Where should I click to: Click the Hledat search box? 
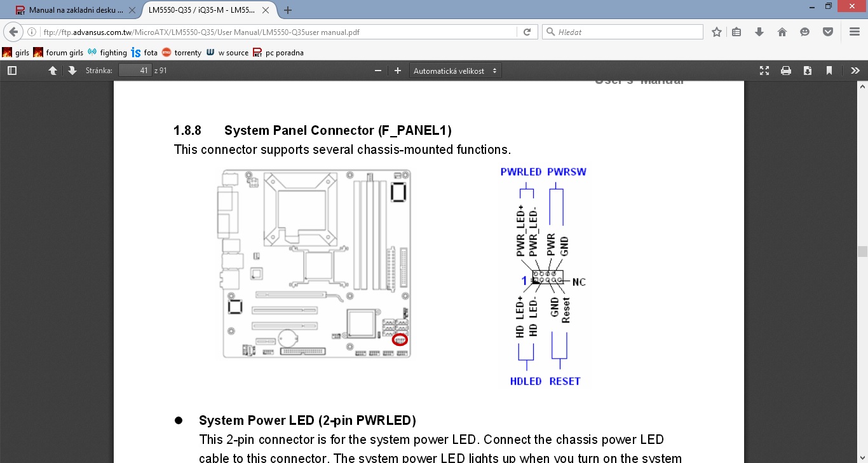click(x=623, y=32)
